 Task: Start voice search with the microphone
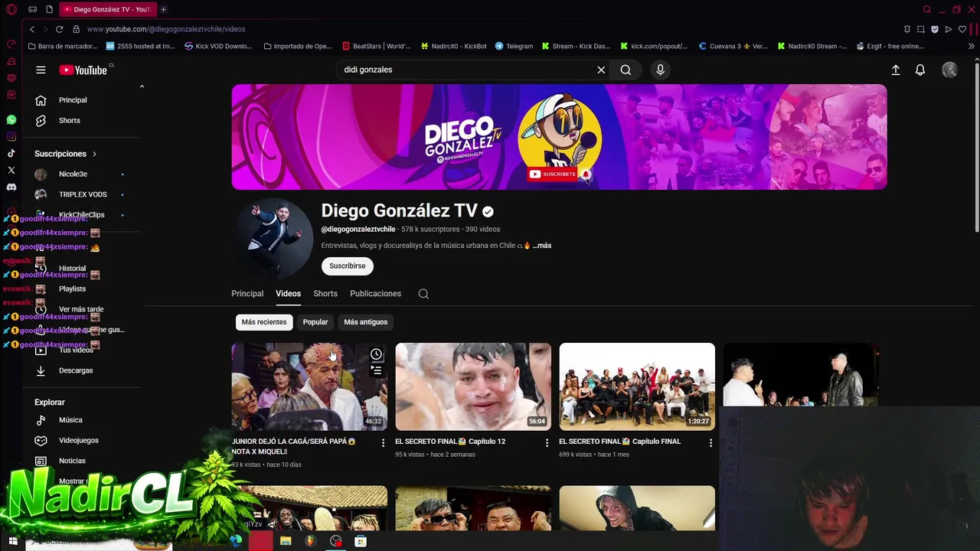point(660,70)
